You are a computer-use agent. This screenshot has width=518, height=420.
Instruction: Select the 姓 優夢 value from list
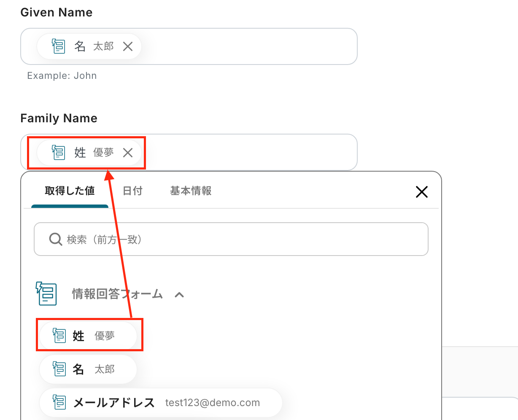pos(89,336)
